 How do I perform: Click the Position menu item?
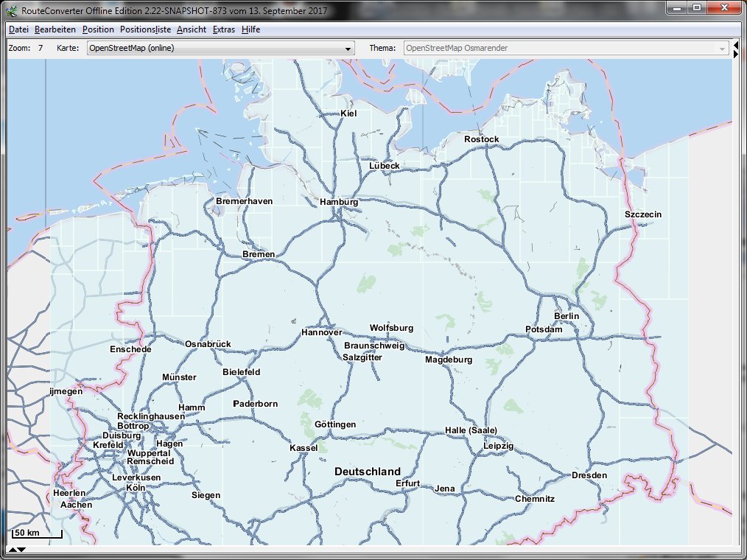(98, 29)
